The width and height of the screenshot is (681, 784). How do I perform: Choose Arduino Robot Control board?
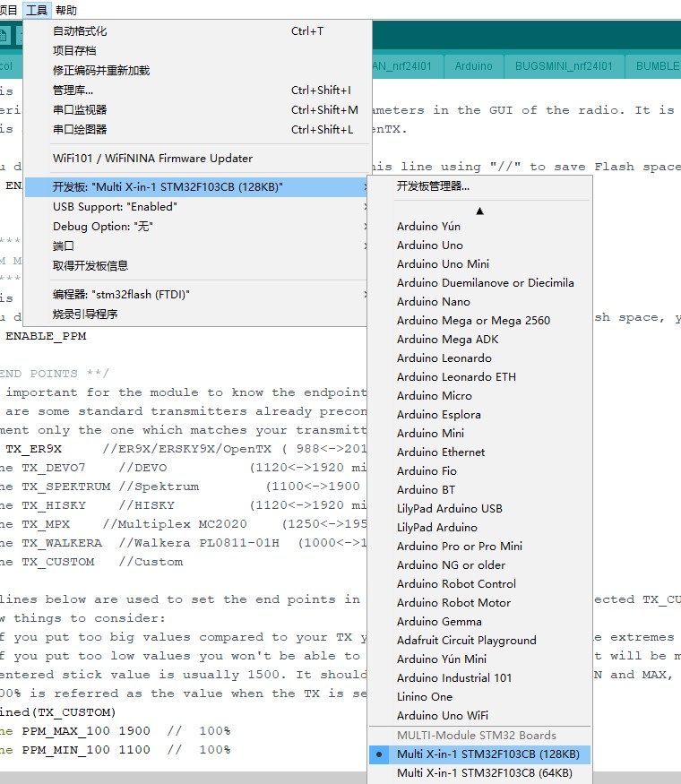(480, 584)
